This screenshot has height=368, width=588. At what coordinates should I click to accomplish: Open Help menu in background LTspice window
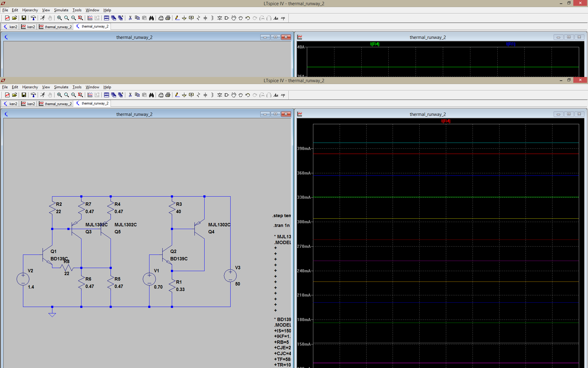tap(107, 10)
